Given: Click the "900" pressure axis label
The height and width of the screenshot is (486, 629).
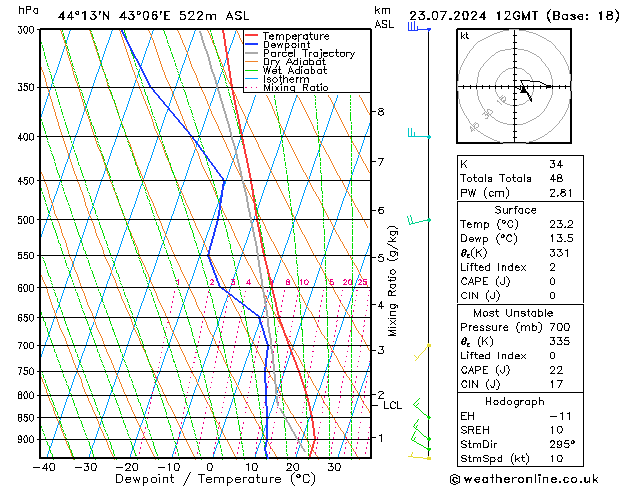Looking at the screenshot, I should 28,439.
